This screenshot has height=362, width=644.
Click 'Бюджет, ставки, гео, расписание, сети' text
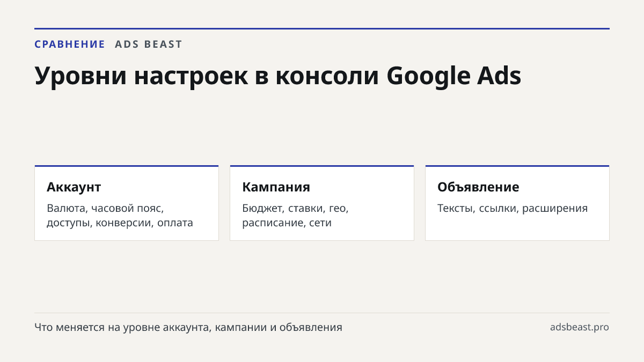(x=295, y=215)
